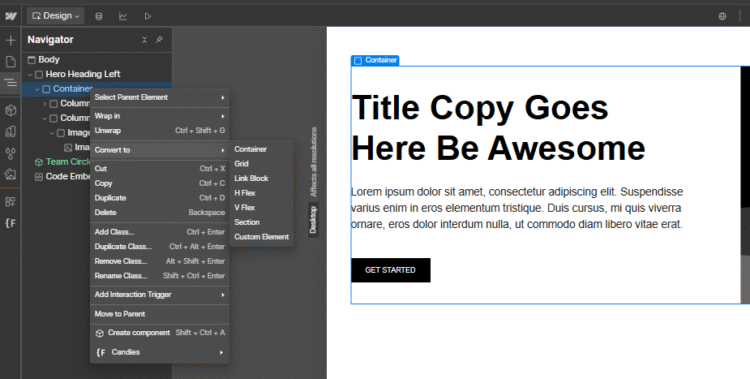Open the Style selectors icon in sidebar

11,132
